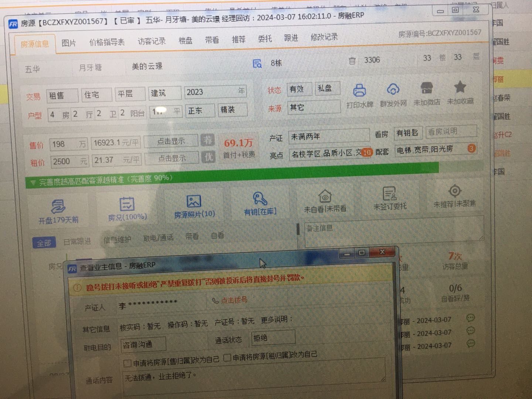Check 申请将房源[售归属]改为自己 checkbox
This screenshot has width=532, height=399.
(127, 364)
